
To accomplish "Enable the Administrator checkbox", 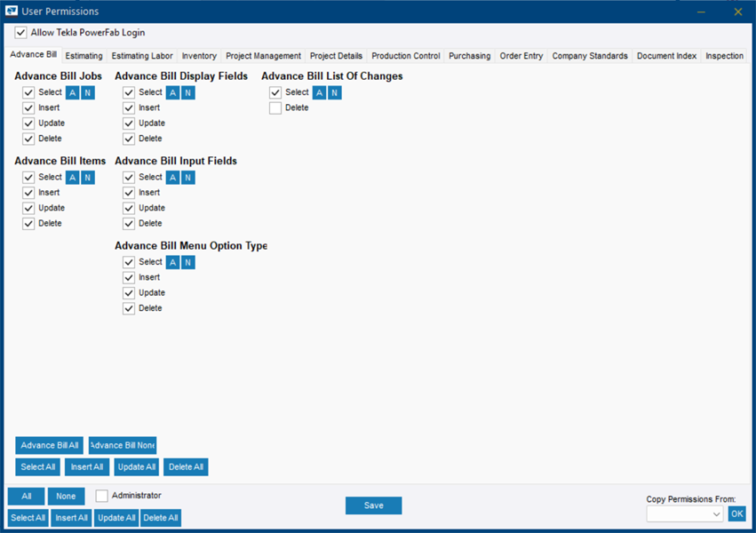I will pos(102,496).
